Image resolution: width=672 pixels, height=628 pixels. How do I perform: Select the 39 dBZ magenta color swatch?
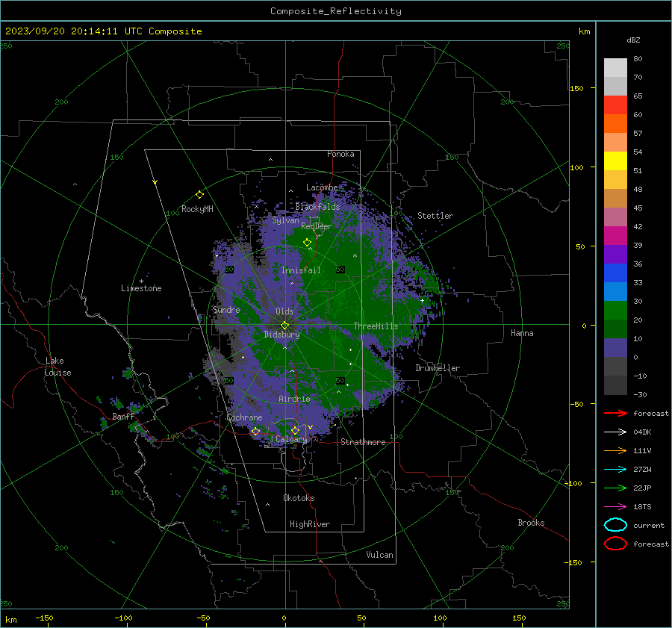coord(615,236)
